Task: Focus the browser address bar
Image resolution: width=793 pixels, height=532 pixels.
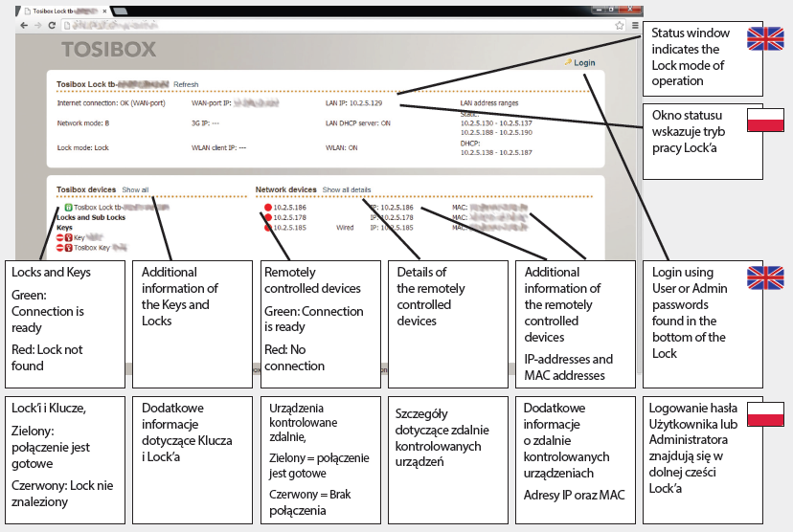Action: point(344,25)
